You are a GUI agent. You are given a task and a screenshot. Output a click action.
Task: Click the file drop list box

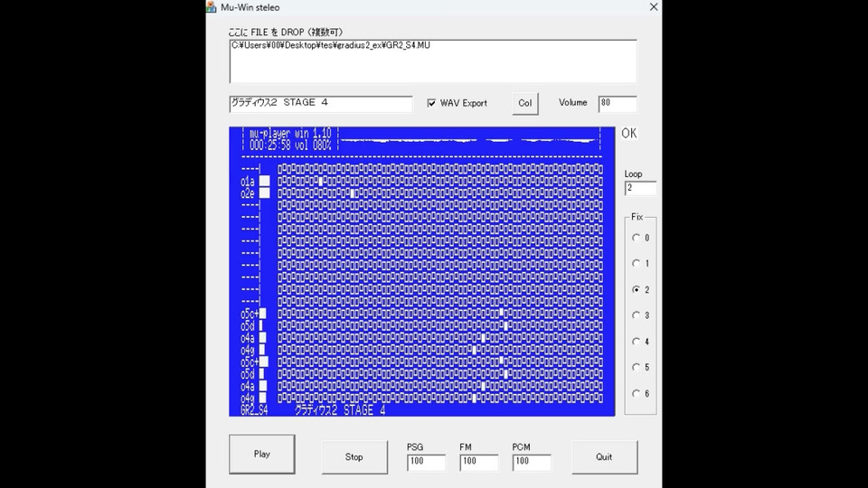[433, 61]
